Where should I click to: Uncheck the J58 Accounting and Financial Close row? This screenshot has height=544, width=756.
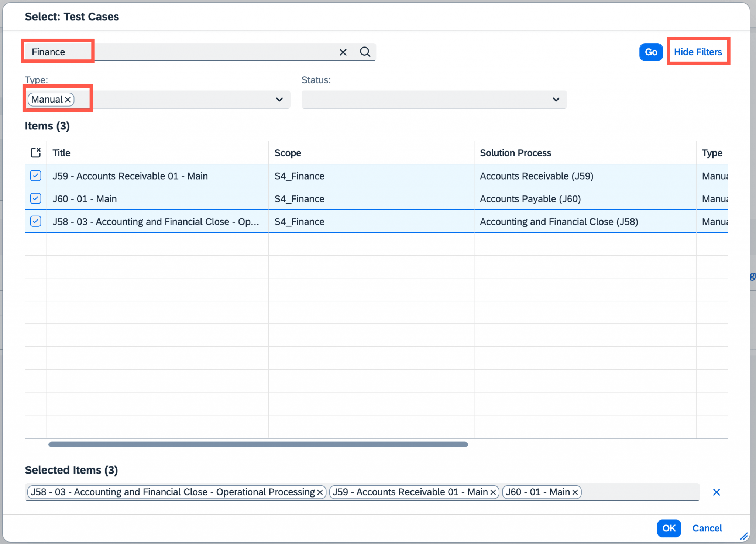[x=35, y=221]
